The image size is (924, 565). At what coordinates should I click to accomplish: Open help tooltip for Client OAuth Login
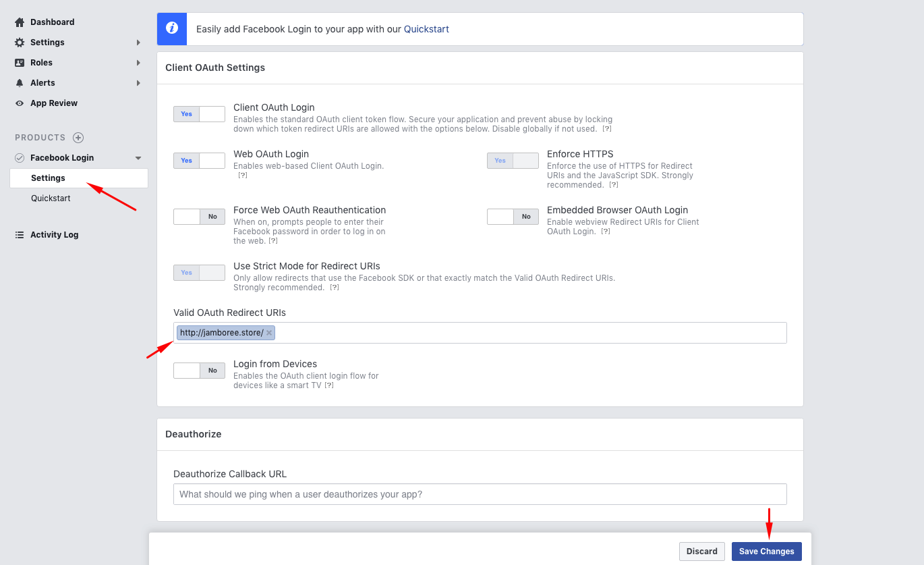[607, 129]
